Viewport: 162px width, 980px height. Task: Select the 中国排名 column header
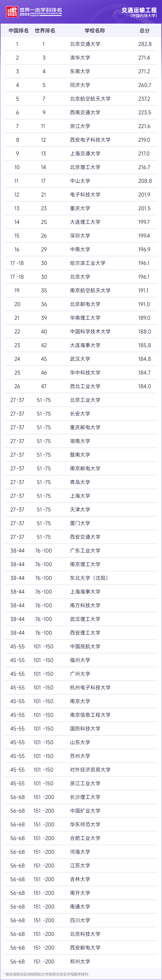coord(19,30)
